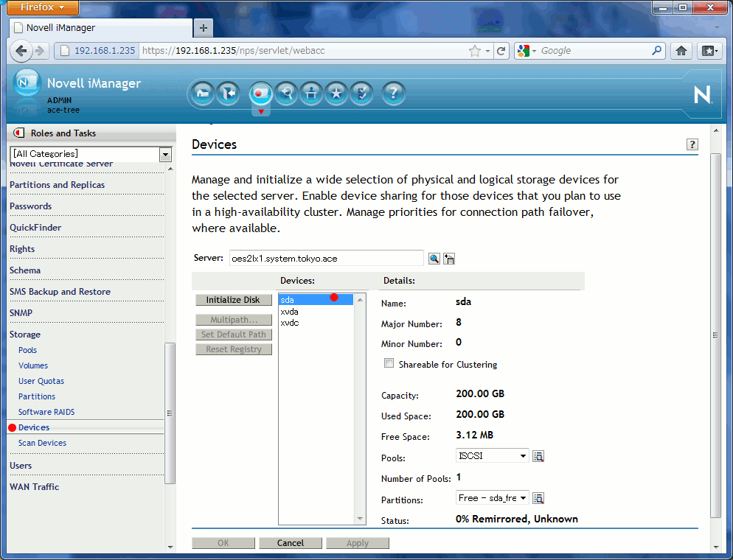The height and width of the screenshot is (560, 733).
Task: Click the main page vertical scrollbar
Action: click(716, 335)
